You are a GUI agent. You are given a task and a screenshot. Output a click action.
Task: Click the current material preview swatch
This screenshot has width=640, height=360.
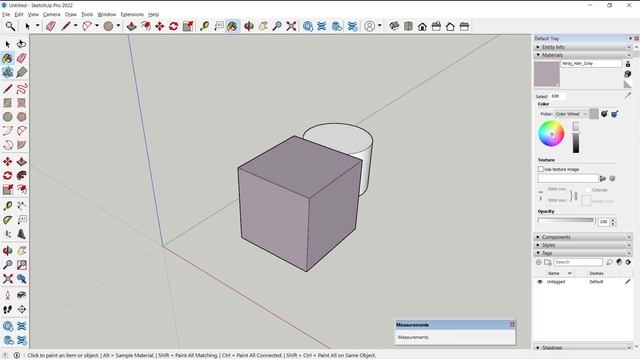click(x=547, y=74)
